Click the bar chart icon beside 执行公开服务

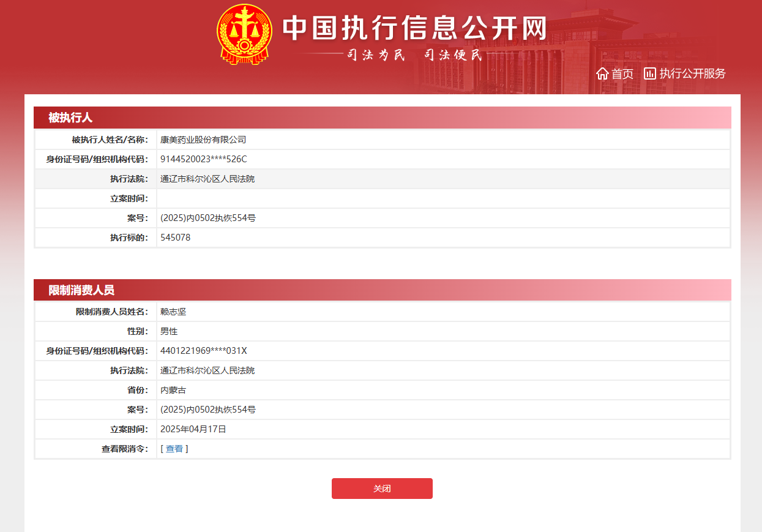pyautogui.click(x=649, y=74)
